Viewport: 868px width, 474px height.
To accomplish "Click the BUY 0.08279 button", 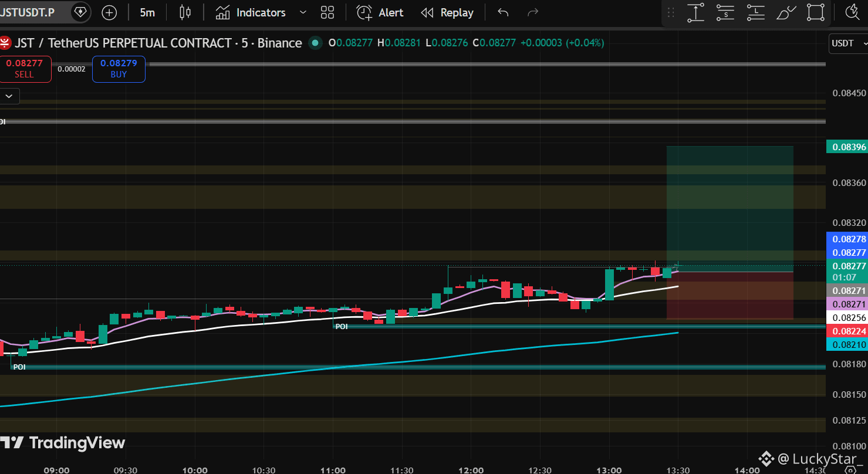I will (x=119, y=69).
